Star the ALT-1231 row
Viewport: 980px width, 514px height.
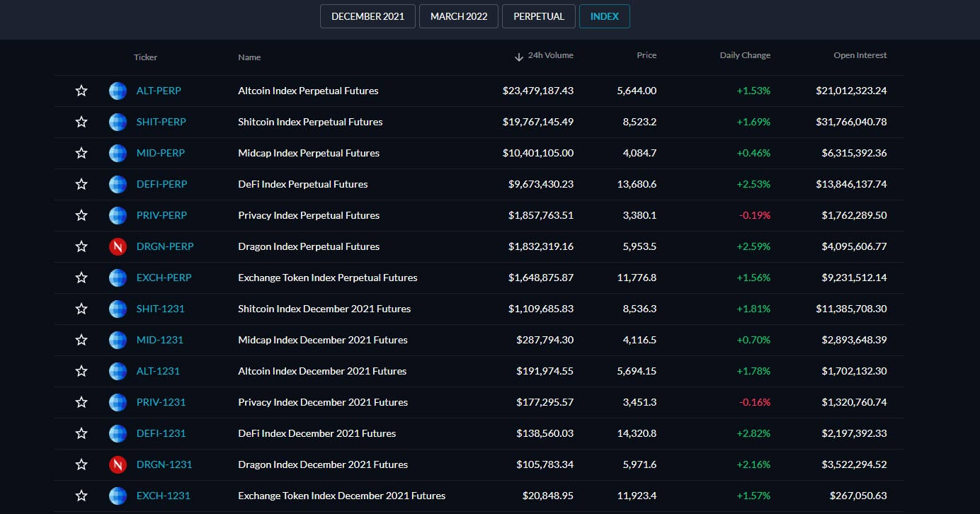point(81,371)
